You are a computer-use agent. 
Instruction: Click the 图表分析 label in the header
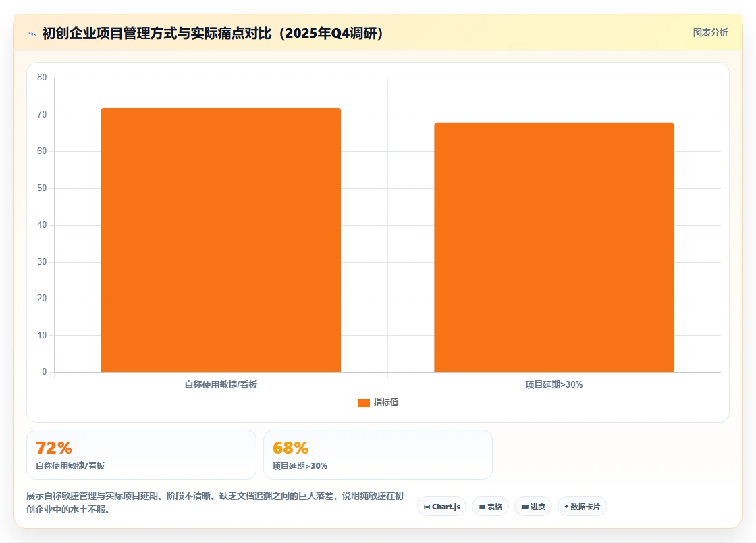coord(710,33)
